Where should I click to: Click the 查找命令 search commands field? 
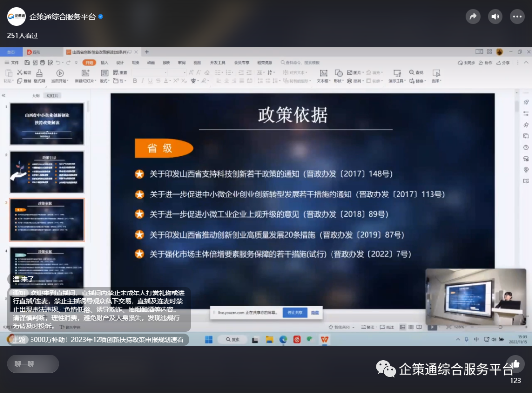point(300,63)
